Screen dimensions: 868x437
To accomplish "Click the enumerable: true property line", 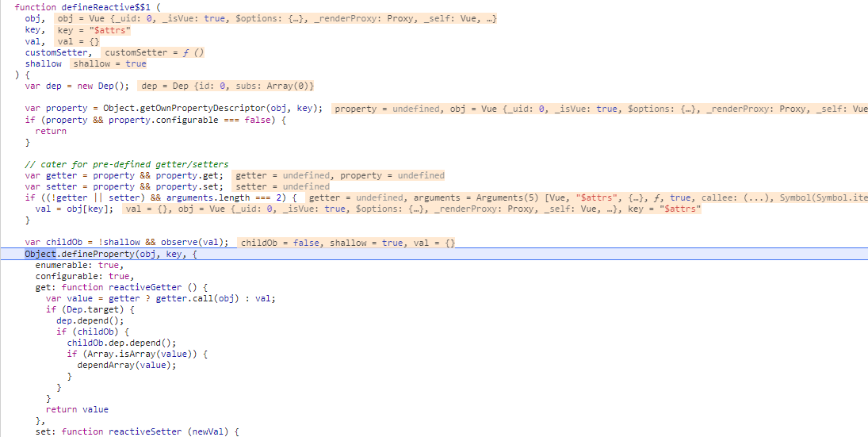I will [80, 265].
